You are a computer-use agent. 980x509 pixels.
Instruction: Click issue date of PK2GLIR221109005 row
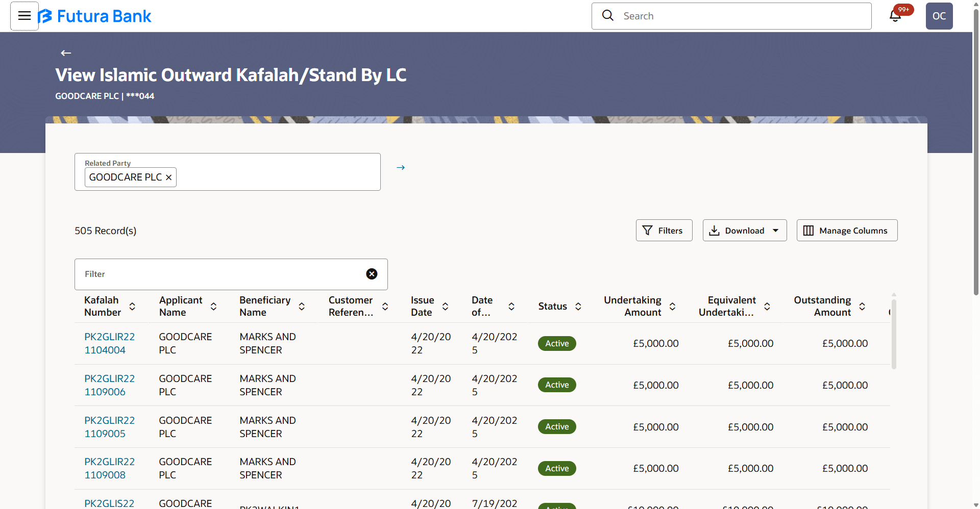[431, 427]
